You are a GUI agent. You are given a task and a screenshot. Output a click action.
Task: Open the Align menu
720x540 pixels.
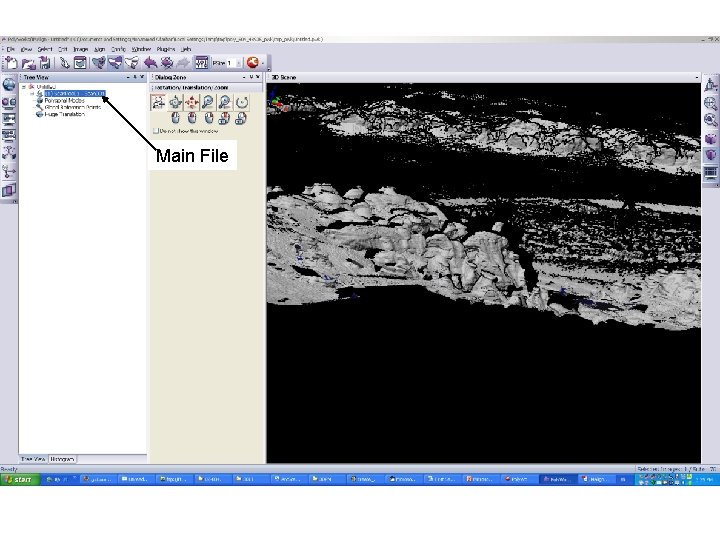pyautogui.click(x=100, y=49)
